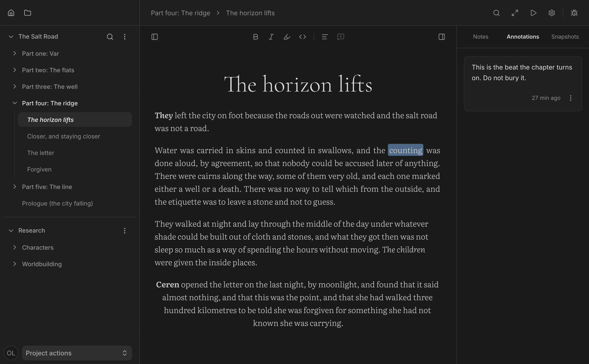Click the bug report icon

point(574,13)
